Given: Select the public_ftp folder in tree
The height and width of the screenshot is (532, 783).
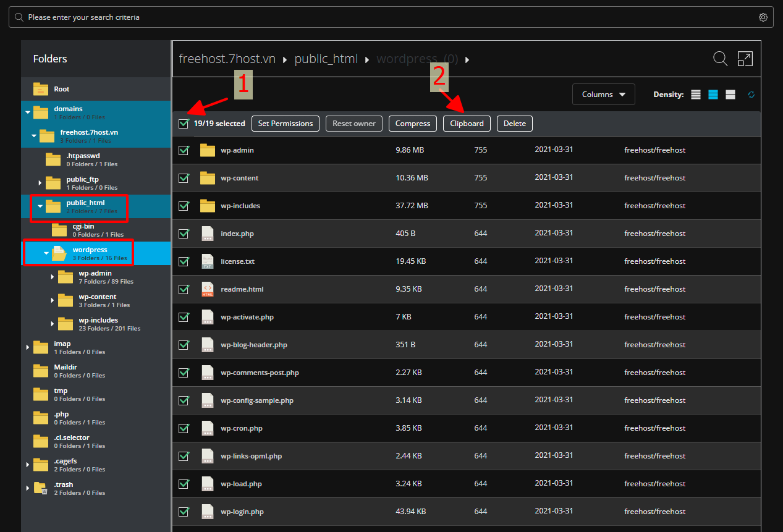Looking at the screenshot, I should coord(82,179).
